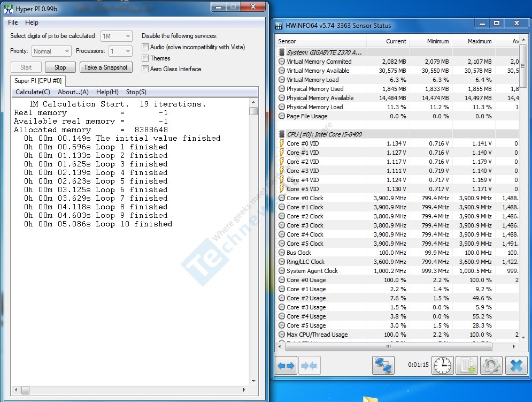The width and height of the screenshot is (532, 402).
Task: Click the Current column header
Action: 388,41
